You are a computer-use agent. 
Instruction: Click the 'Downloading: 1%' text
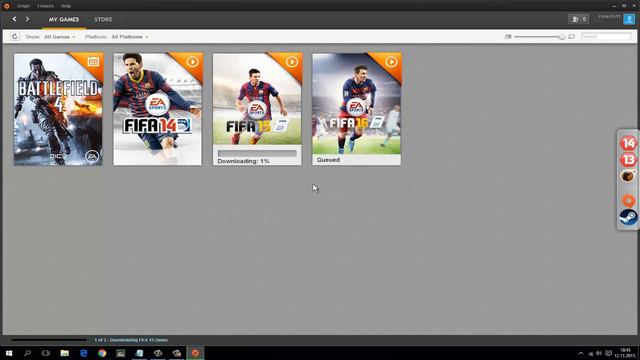[243, 161]
